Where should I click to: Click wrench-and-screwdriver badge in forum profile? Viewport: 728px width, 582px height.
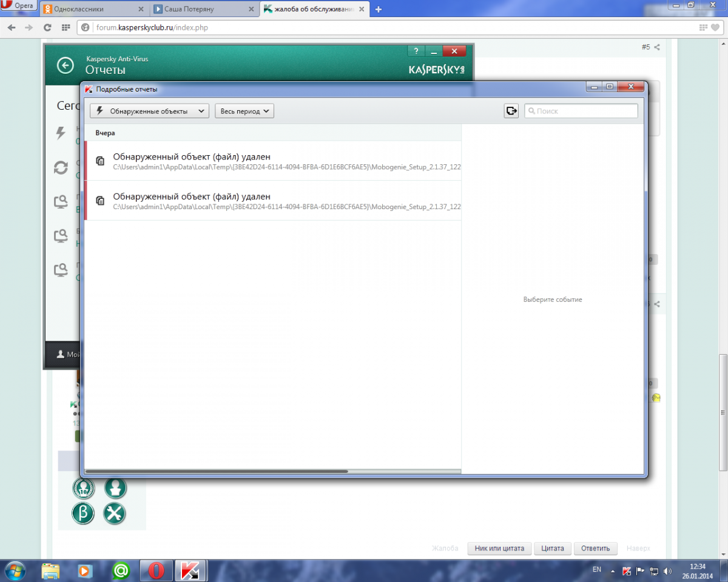coord(114,513)
